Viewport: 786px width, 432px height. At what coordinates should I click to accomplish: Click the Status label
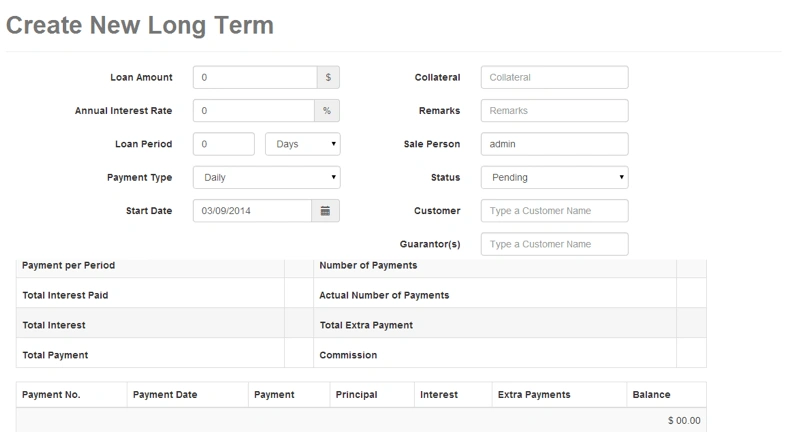pyautogui.click(x=446, y=177)
